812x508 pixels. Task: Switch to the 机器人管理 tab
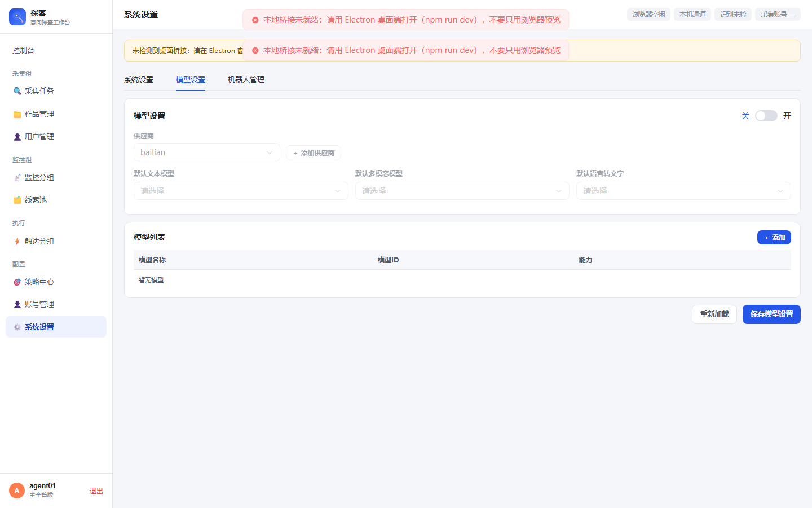pos(246,80)
